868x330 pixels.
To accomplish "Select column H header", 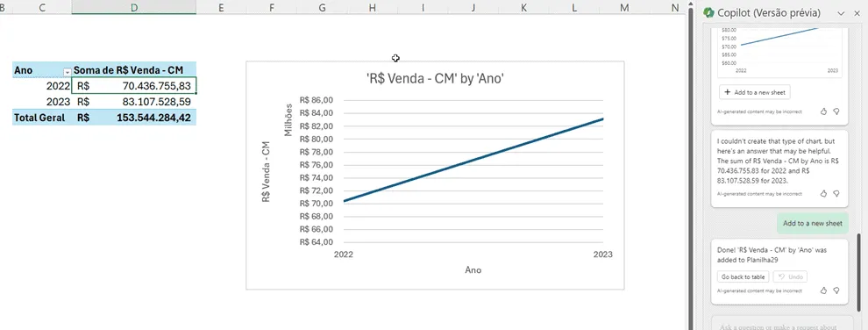I will click(372, 7).
